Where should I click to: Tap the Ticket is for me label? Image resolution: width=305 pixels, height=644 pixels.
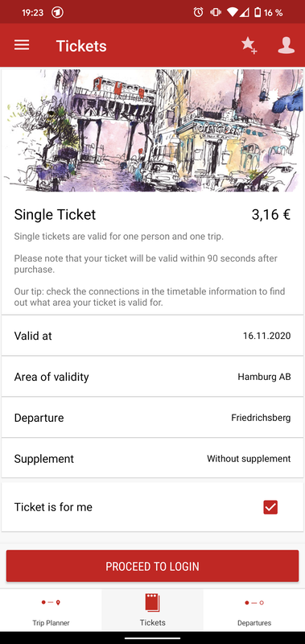click(x=53, y=507)
